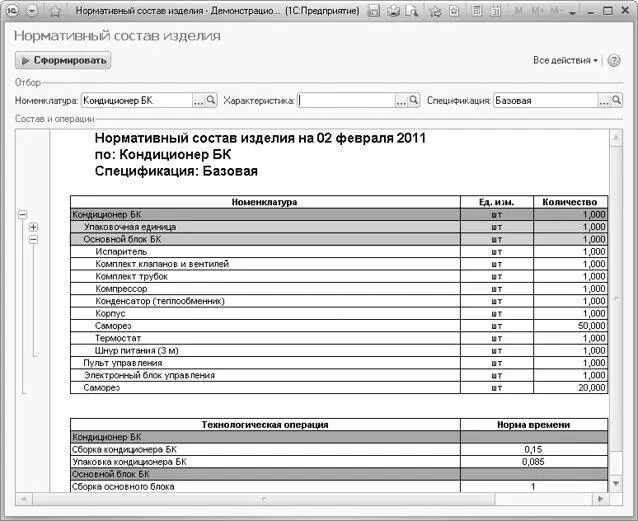Open help with the question mark icon
The image size is (638, 521).
point(614,61)
